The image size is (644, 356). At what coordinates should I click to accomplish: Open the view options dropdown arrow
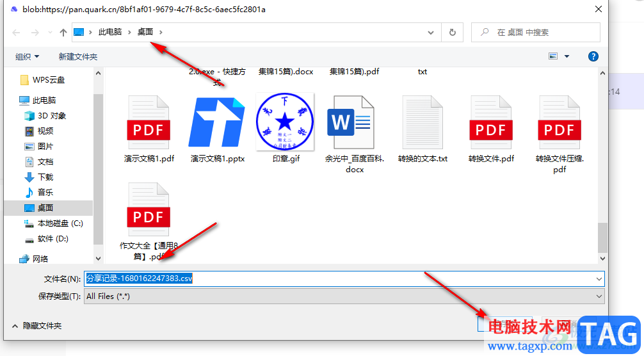click(567, 56)
